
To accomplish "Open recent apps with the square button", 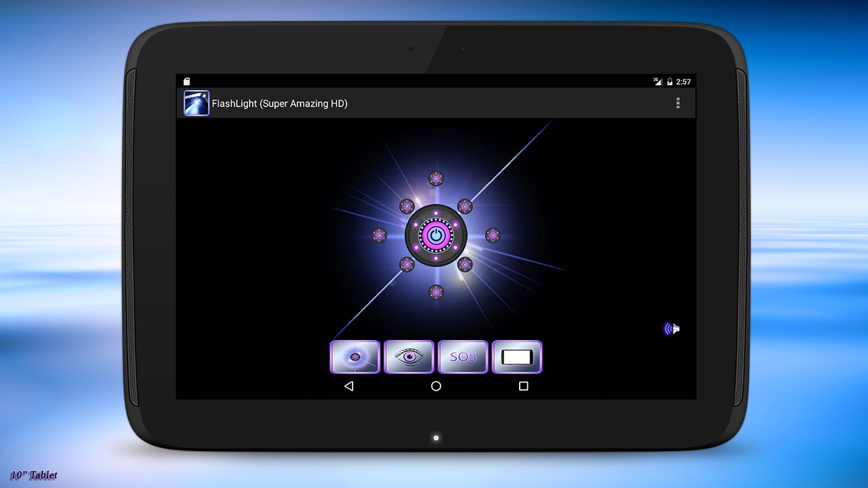I will coord(523,386).
